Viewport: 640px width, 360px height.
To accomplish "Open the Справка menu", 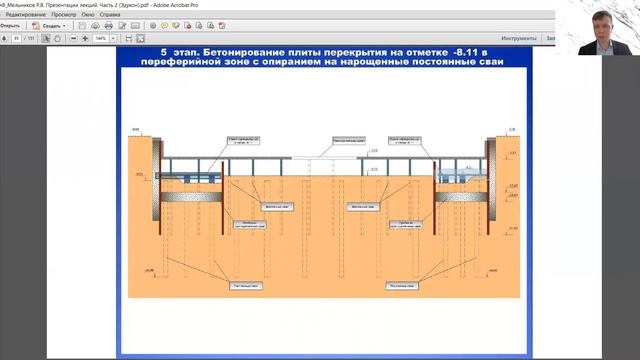I will 110,15.
